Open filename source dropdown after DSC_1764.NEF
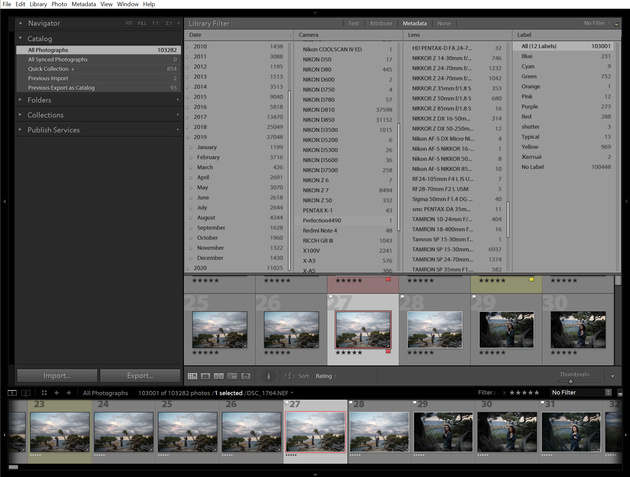The height and width of the screenshot is (477, 630). 292,393
